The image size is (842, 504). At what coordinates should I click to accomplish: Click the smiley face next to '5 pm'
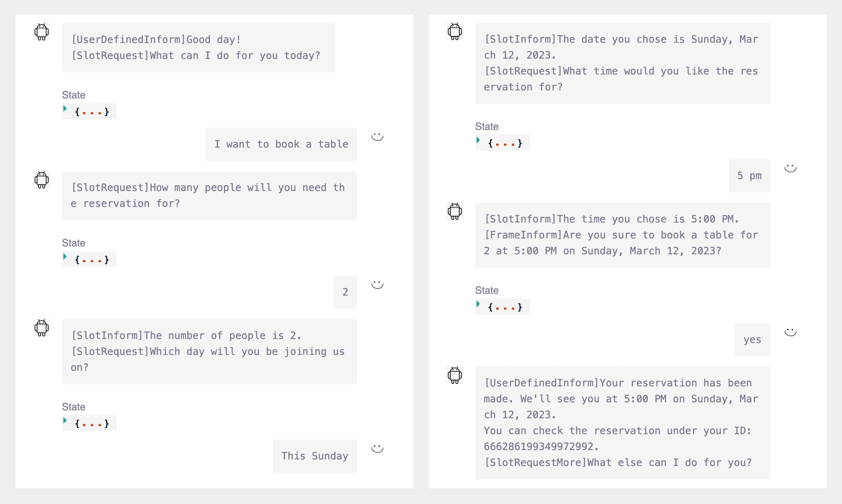[x=790, y=168]
